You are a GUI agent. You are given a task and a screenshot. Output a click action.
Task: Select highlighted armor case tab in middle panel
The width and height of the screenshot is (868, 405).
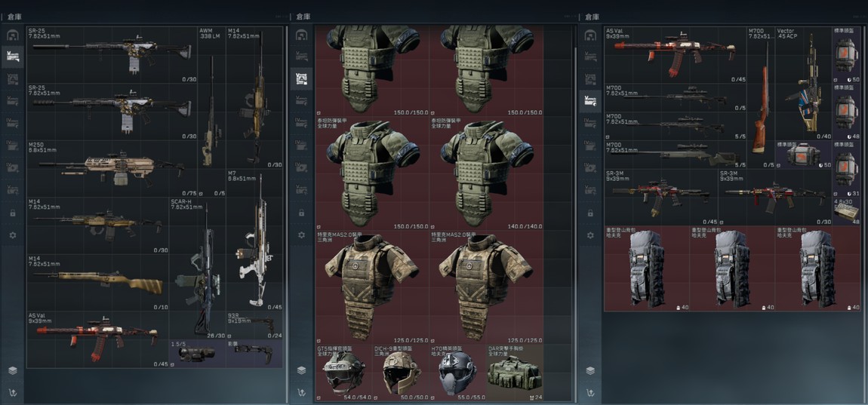click(301, 79)
